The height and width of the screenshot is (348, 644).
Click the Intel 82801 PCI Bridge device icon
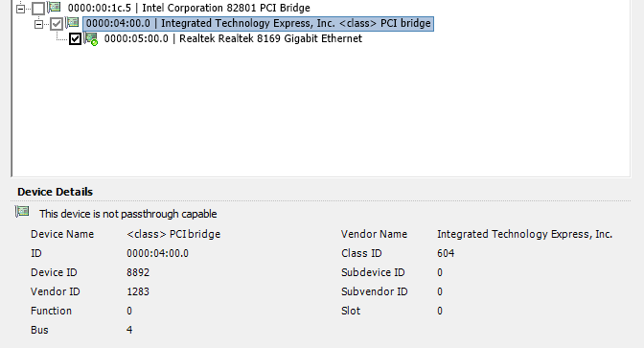(55, 7)
